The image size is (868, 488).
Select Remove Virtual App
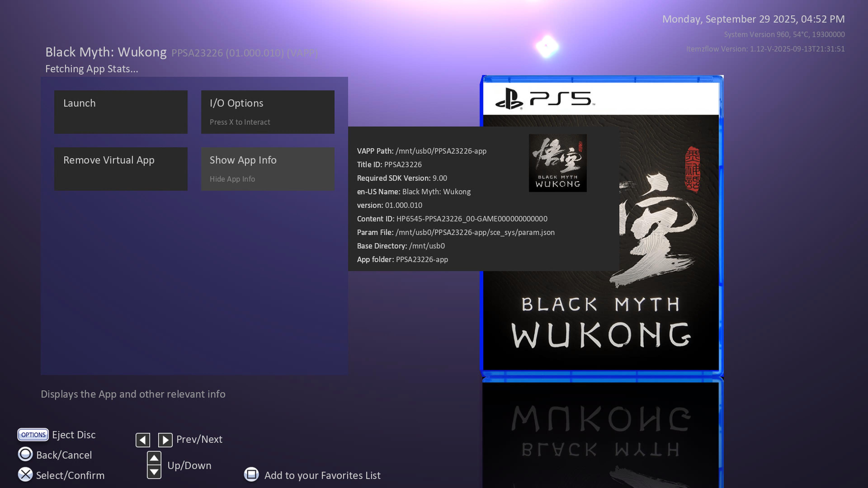(121, 169)
